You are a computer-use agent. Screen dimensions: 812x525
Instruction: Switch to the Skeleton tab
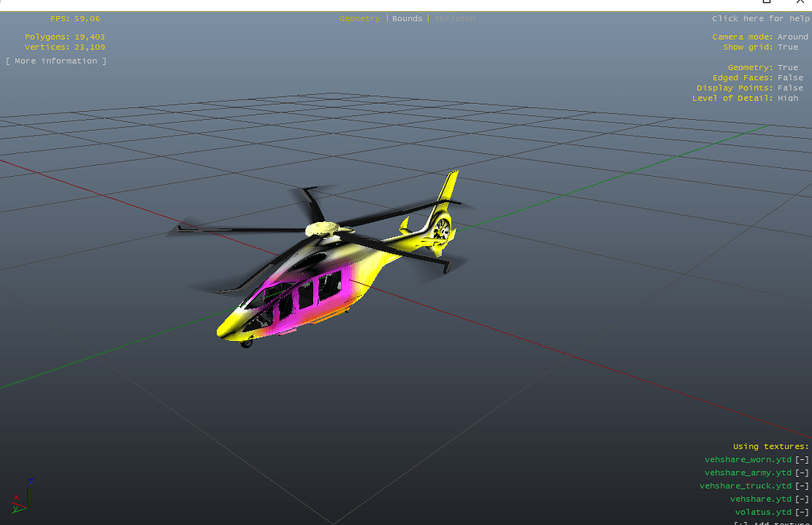[454, 17]
